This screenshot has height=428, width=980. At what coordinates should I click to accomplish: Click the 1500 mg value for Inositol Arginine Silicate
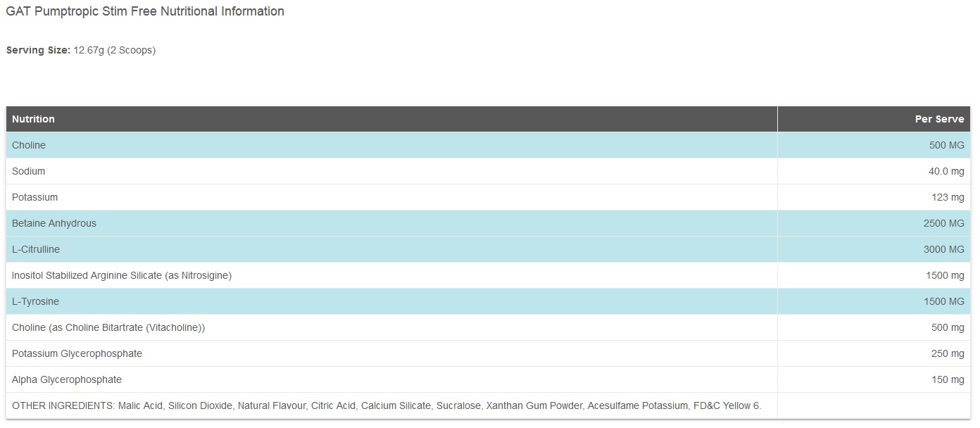[x=945, y=275]
